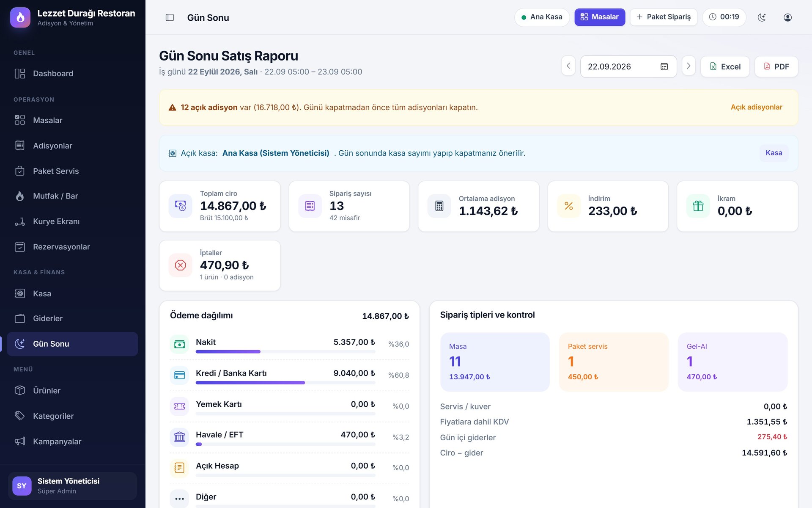
Task: Toggle dark mode with the moon icon
Action: 762,17
